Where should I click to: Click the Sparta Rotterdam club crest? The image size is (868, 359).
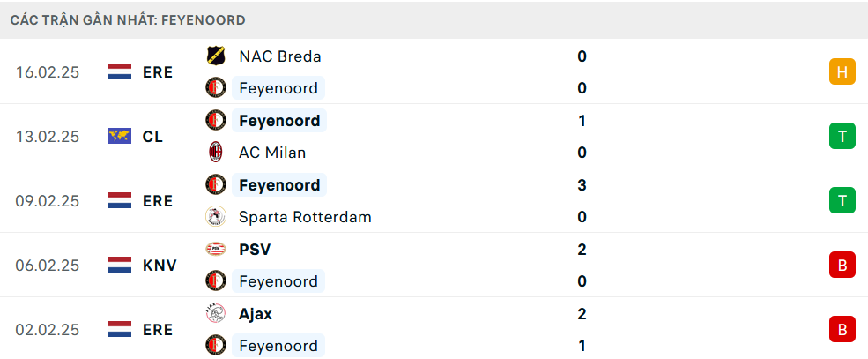click(x=215, y=217)
